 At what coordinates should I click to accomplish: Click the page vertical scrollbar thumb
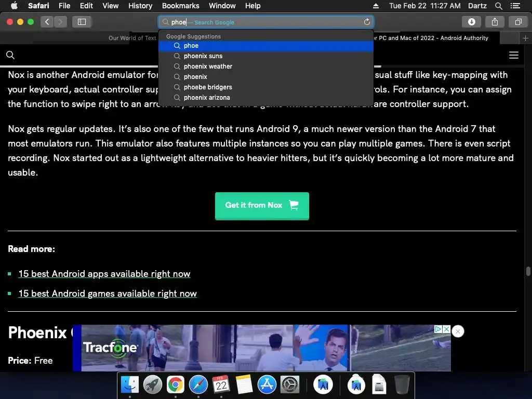tap(528, 271)
